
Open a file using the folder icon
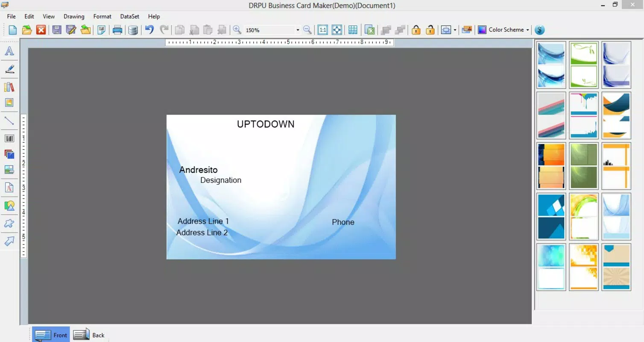click(27, 30)
